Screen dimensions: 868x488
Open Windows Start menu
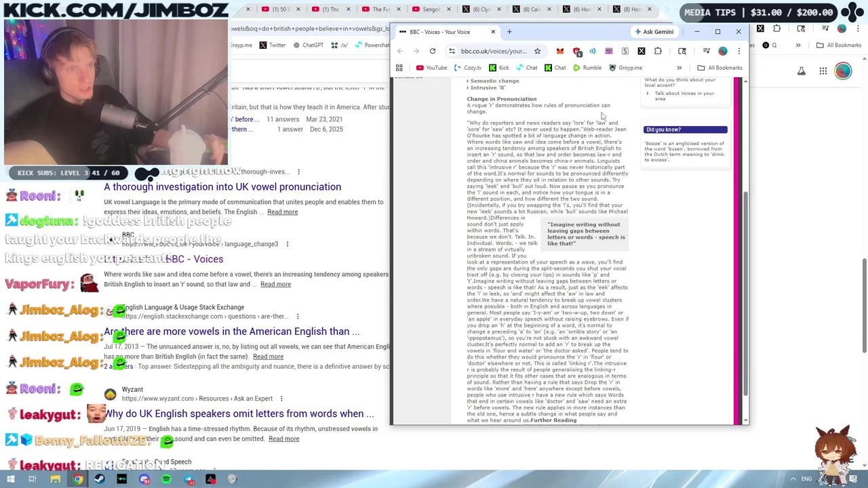[x=10, y=479]
